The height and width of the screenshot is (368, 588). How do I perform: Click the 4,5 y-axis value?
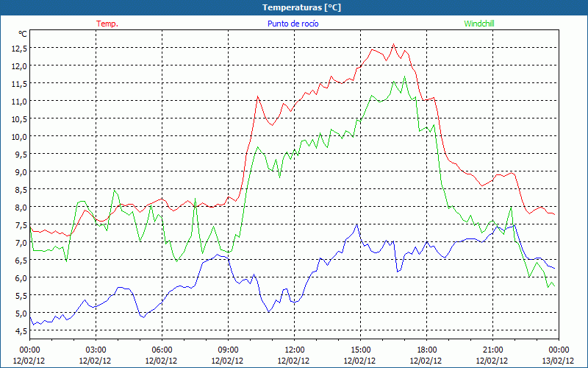(21, 330)
